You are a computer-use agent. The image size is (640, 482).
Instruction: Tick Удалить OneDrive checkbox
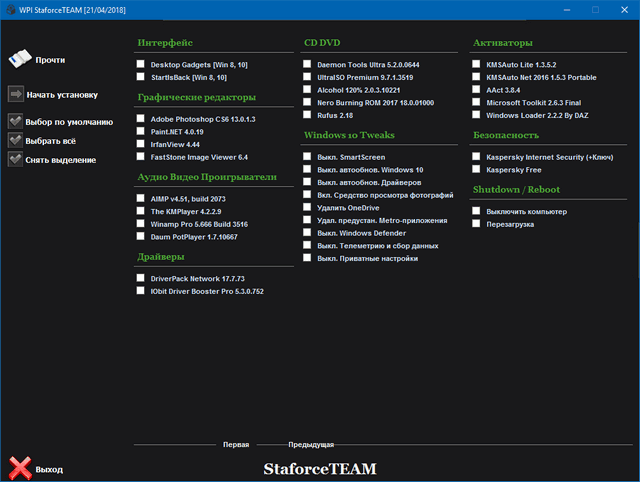[x=307, y=207]
